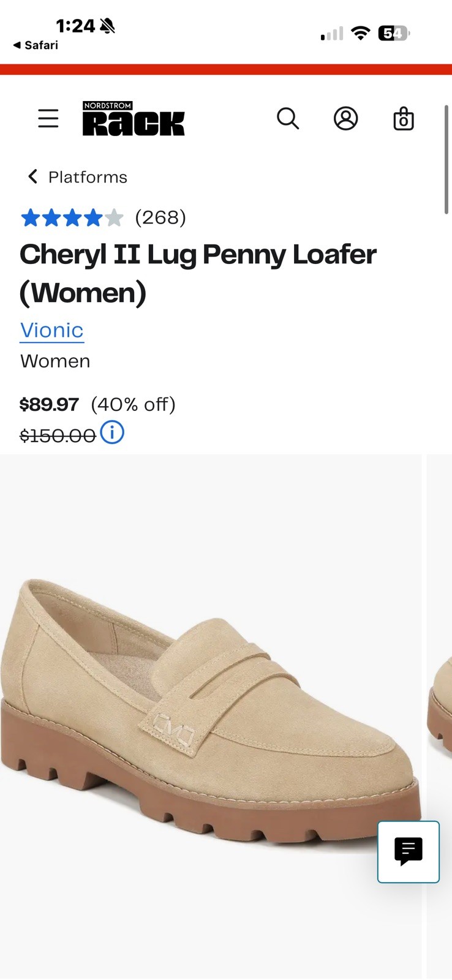Tap the Cheryl II Lug Penny Loafer title
The image size is (452, 980).
(x=198, y=273)
